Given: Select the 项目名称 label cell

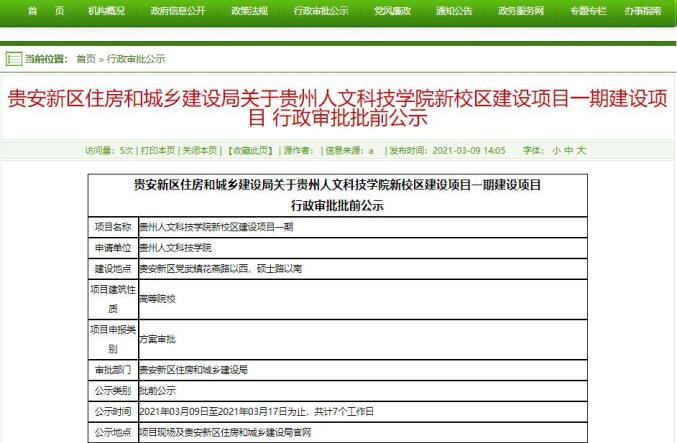Looking at the screenshot, I should (113, 227).
